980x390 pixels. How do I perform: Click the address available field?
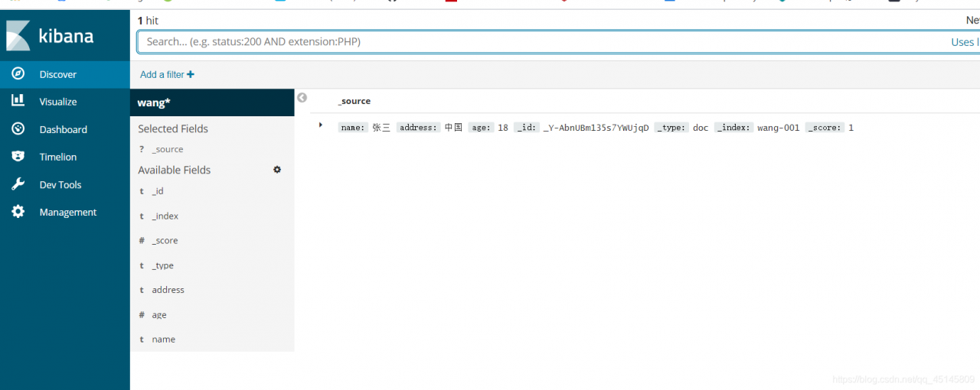click(168, 290)
